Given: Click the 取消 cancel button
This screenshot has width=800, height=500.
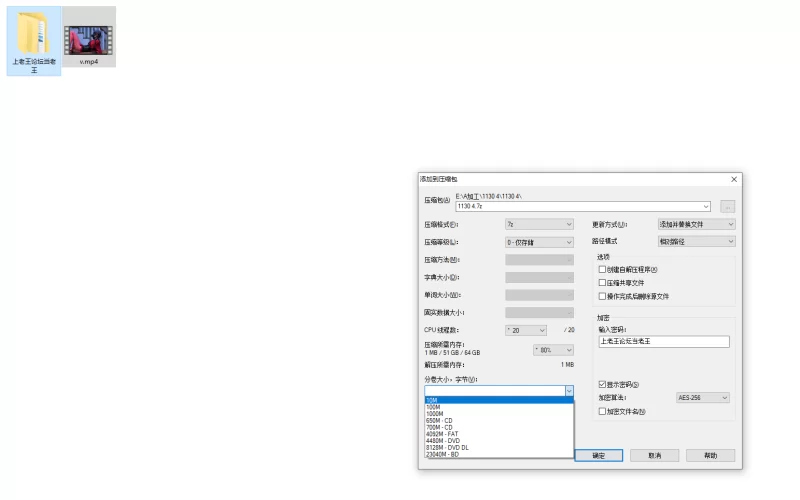Looking at the screenshot, I should coord(655,456).
